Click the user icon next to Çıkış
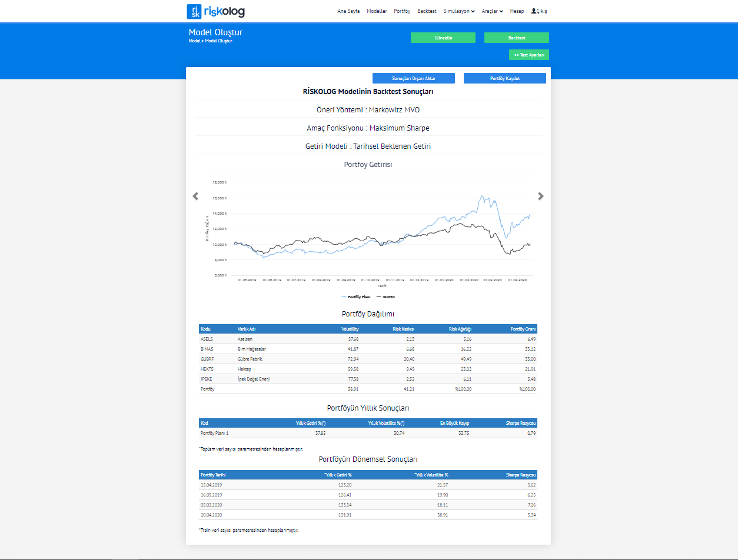The width and height of the screenshot is (738, 560). tap(533, 11)
